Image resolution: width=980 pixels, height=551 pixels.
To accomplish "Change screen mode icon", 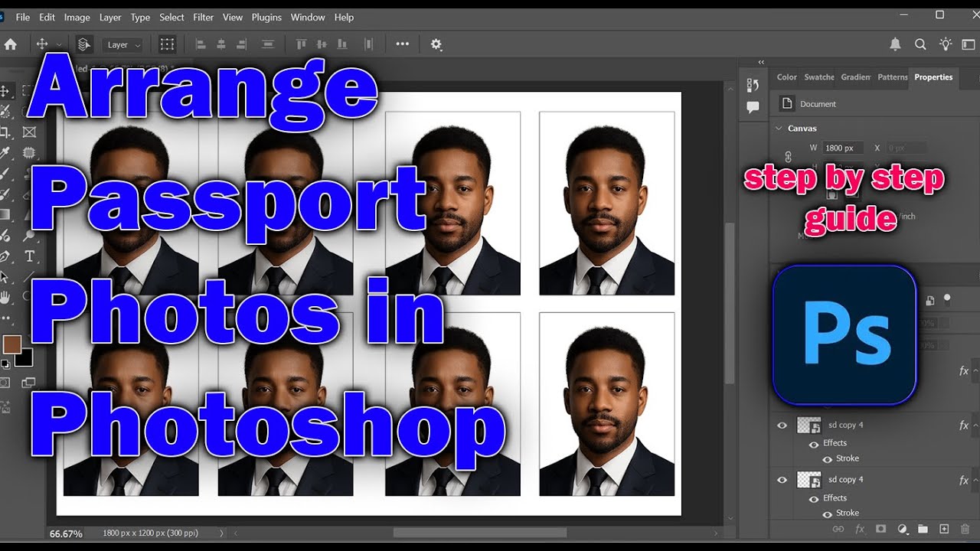I will 28,383.
